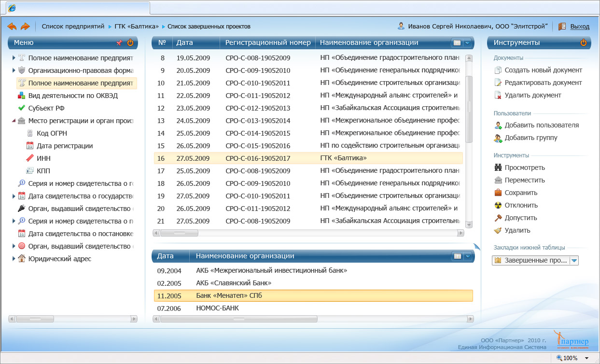Image resolution: width=600 pixels, height=364 pixels.
Task: Click Редактировать документ
Action: (543, 83)
